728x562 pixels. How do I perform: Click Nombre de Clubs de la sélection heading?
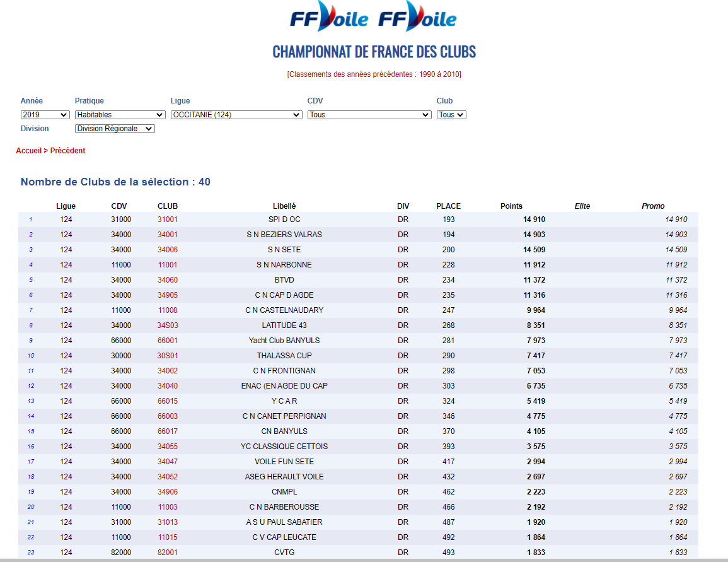coord(115,182)
